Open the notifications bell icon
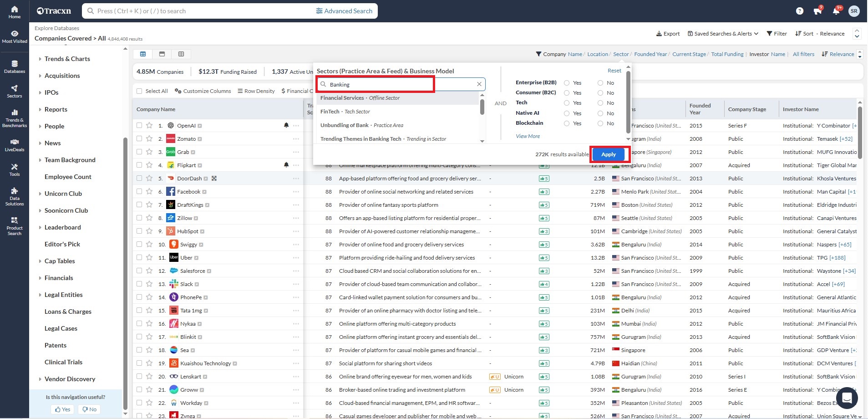Viewport: 868px width, 419px height. (x=836, y=11)
